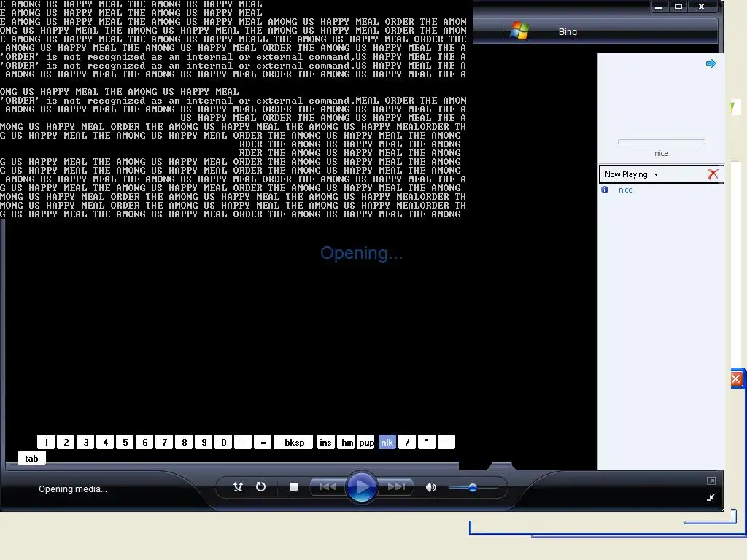The height and width of the screenshot is (560, 747).
Task: Click the Windows logo icon
Action: 519,31
